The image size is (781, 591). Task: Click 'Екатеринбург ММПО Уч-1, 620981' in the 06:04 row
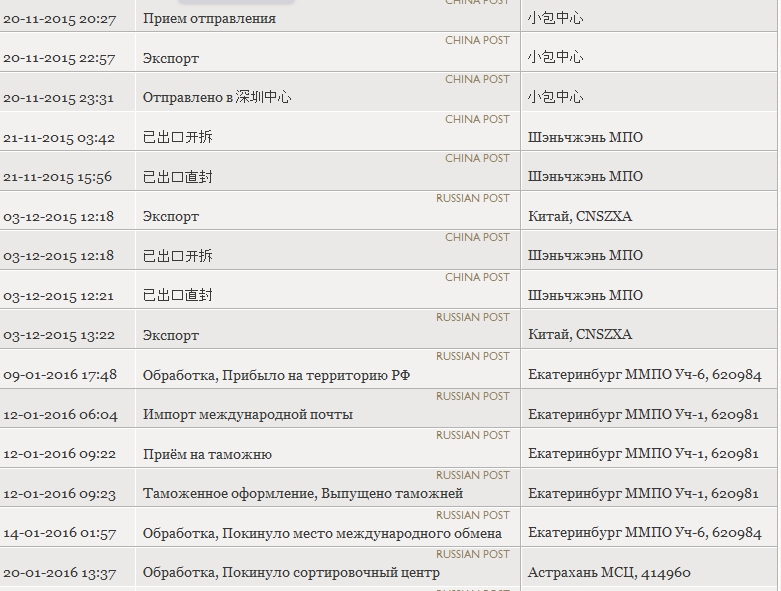pyautogui.click(x=644, y=414)
